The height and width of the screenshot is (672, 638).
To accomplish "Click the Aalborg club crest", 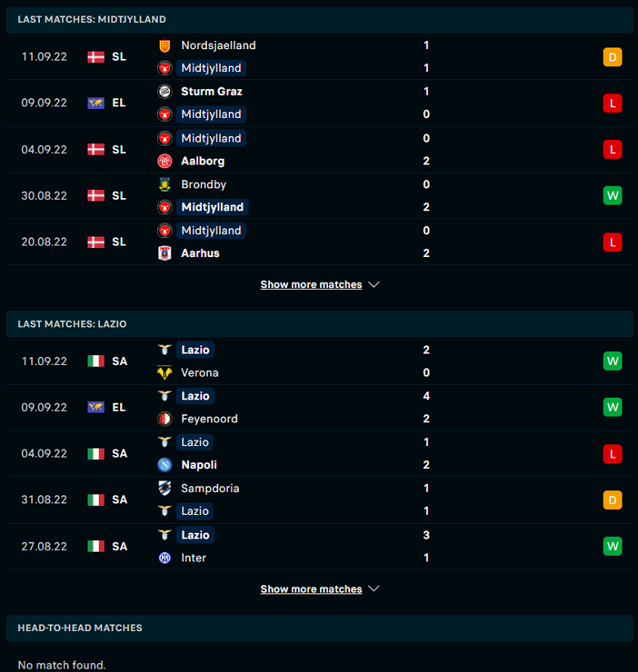I will [x=165, y=161].
